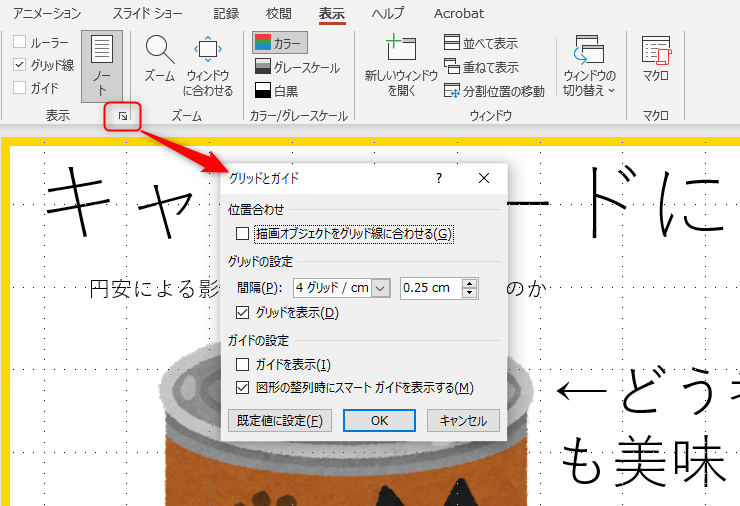Switch to the Review (校閲) tab
This screenshot has height=506, width=740.
279,14
